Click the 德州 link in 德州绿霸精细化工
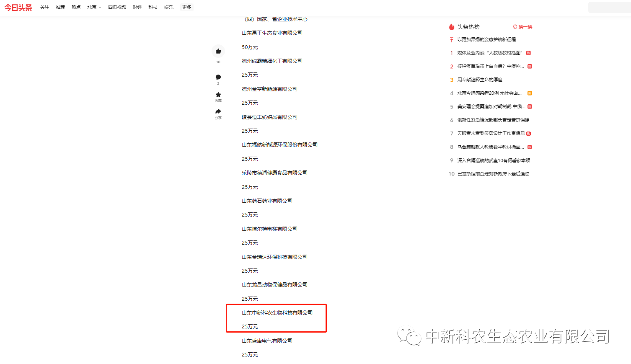Image resolution: width=631 pixels, height=364 pixels. coord(247,61)
